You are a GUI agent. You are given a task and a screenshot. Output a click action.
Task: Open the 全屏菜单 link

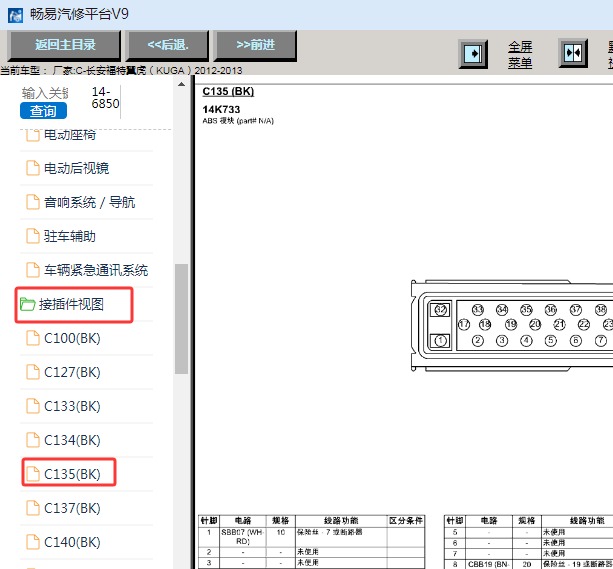(520, 54)
